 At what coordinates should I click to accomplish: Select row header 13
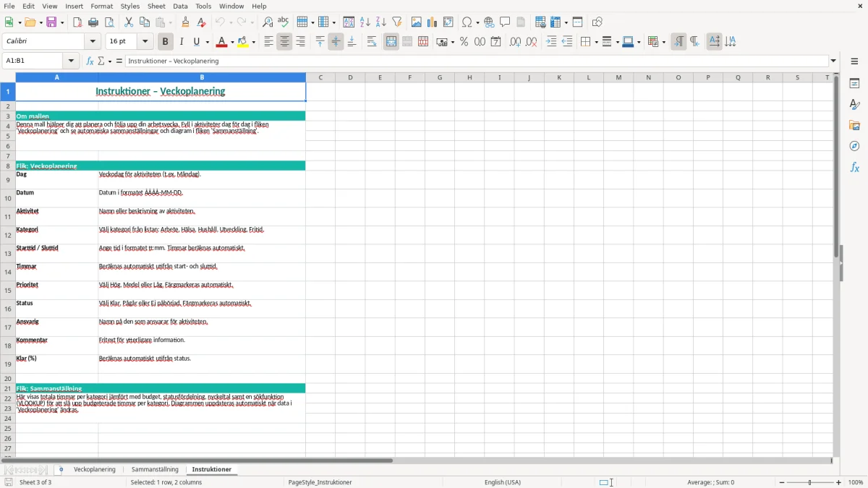8,254
